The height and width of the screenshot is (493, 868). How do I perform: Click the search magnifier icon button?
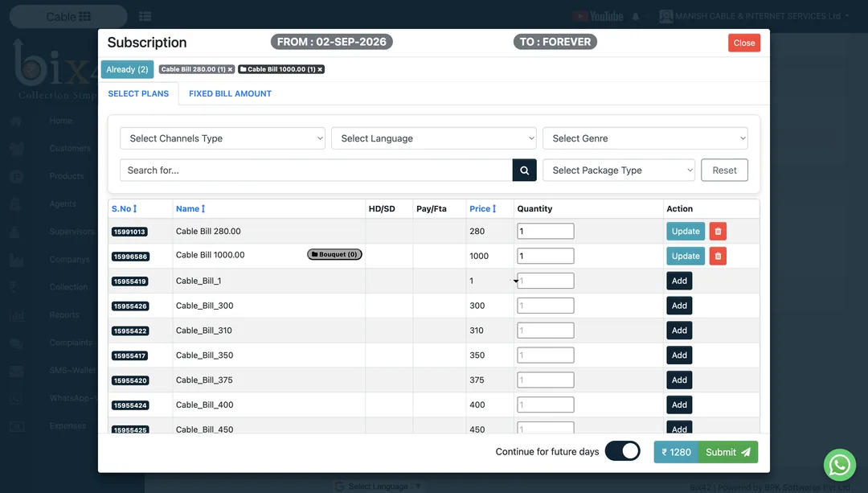[524, 170]
